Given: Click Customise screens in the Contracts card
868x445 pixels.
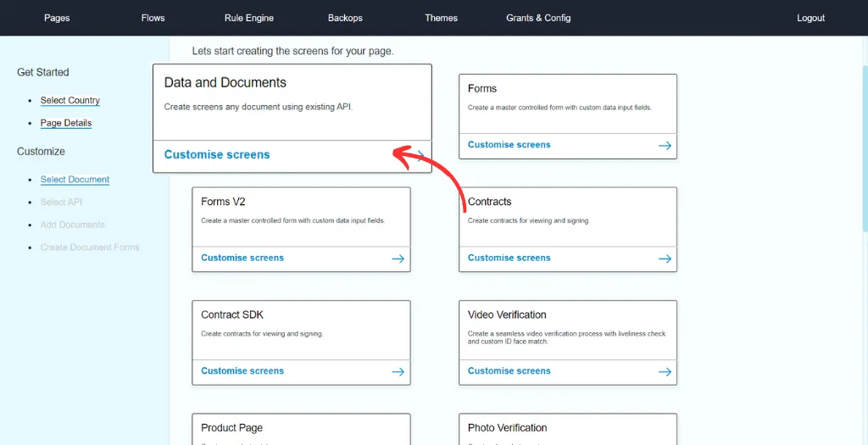Looking at the screenshot, I should 509,258.
